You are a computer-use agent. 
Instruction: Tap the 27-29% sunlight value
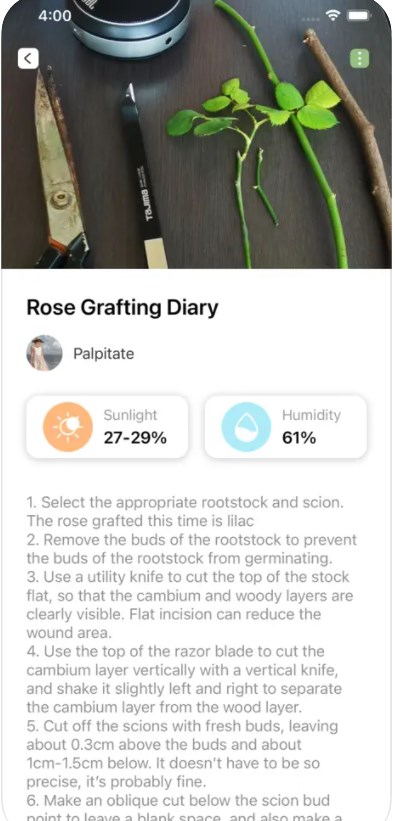135,438
